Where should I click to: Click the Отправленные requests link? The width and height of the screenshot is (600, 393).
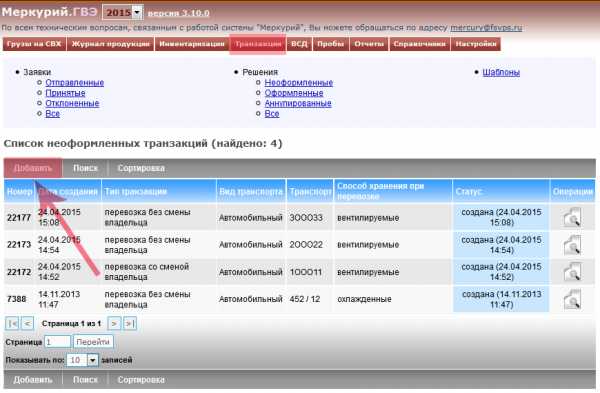(x=75, y=83)
